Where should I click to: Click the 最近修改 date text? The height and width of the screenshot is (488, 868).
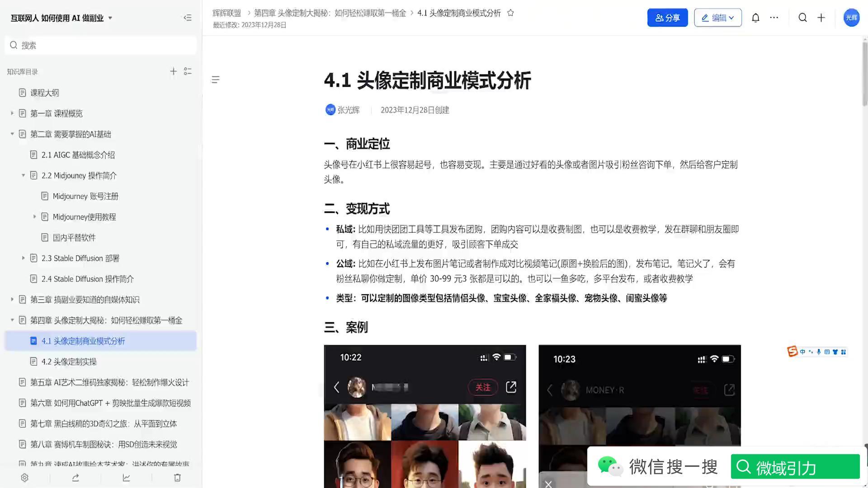click(250, 25)
